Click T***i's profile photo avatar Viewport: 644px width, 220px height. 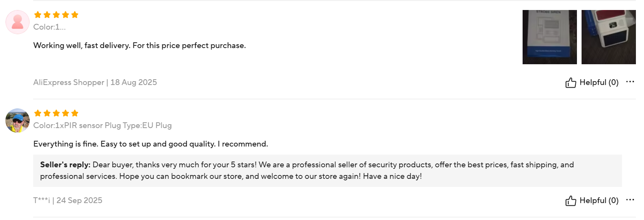[x=17, y=120]
